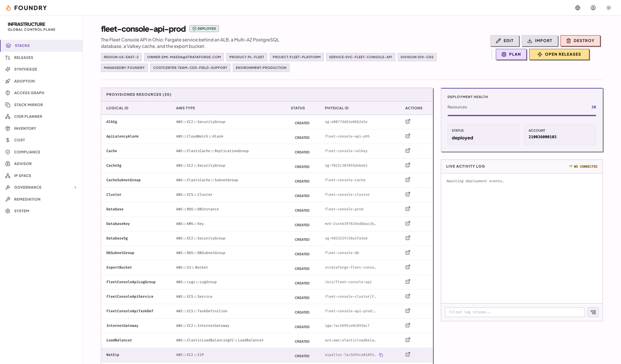Open the Access Graph page
Screen dimensions: 621x364
click(41, 93)
